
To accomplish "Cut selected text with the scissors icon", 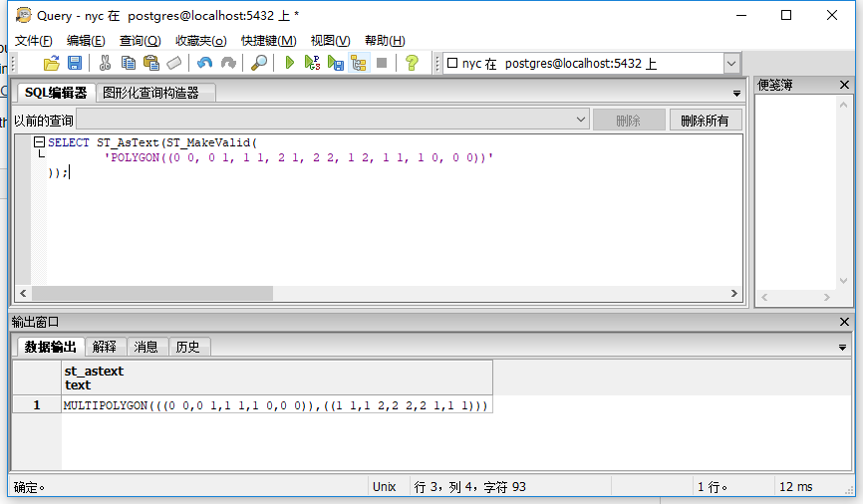I will click(105, 64).
